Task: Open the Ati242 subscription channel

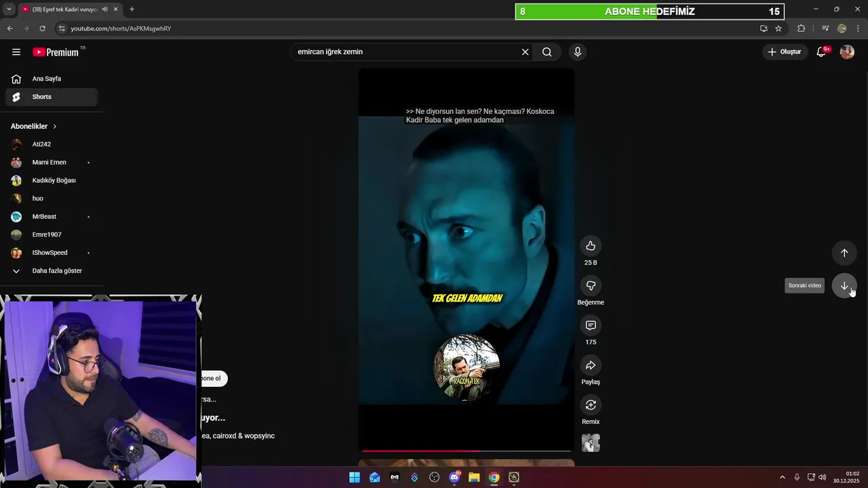Action: 52,144
